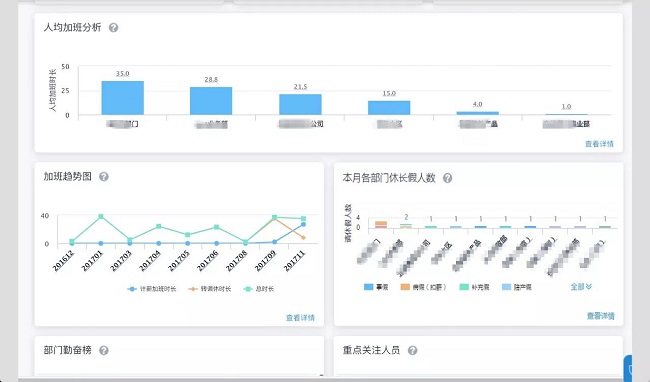Click the 加班趋势图 heading

(x=68, y=176)
